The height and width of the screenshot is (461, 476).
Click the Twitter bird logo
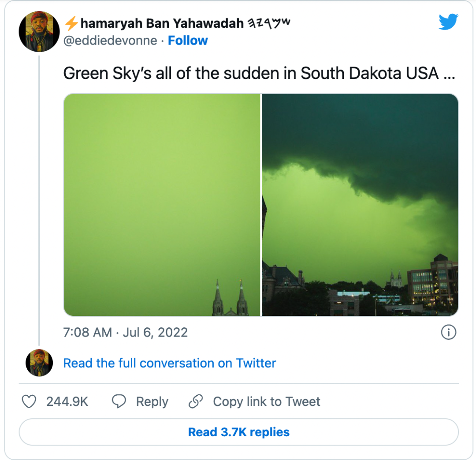(448, 22)
